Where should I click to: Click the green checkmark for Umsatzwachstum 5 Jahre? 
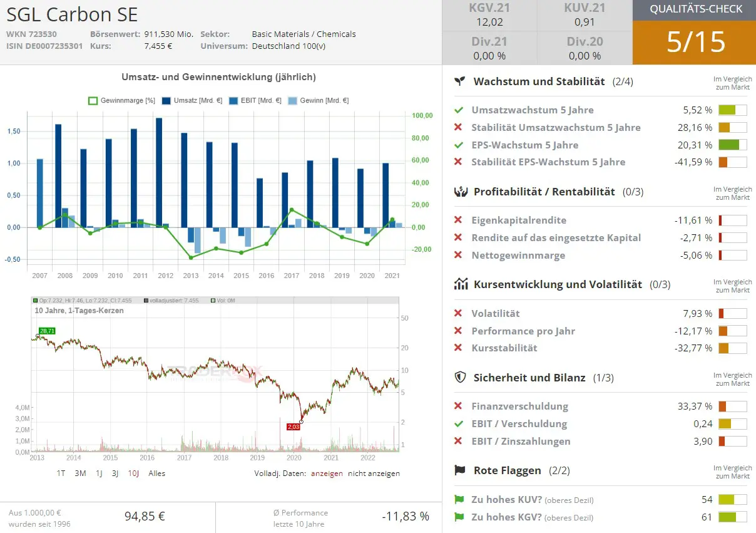click(x=459, y=110)
